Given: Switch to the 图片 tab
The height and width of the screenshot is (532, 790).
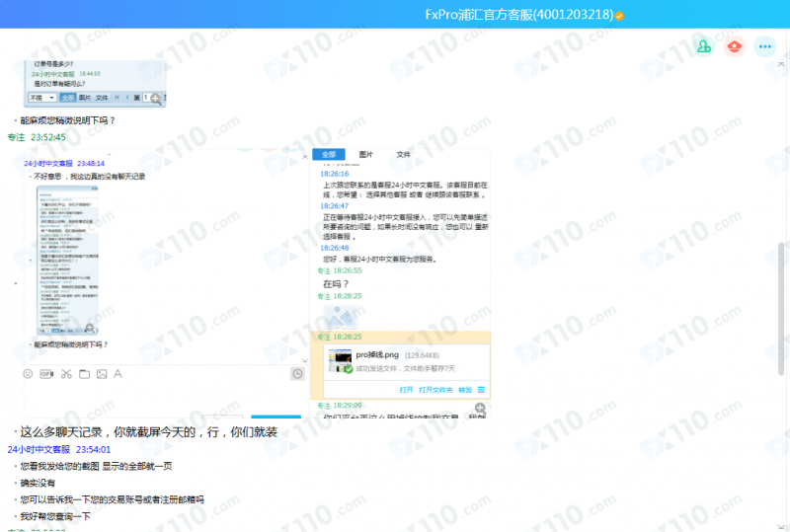Looking at the screenshot, I should click(x=366, y=155).
